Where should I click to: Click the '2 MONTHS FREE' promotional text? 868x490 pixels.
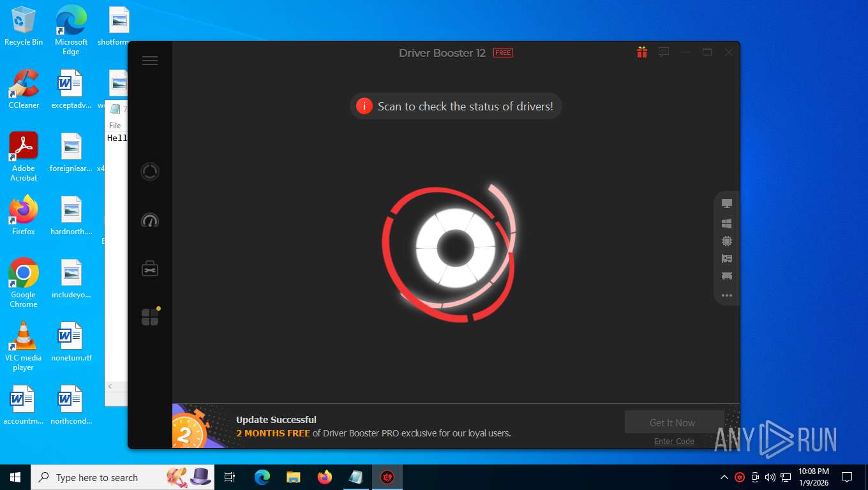pyautogui.click(x=273, y=433)
